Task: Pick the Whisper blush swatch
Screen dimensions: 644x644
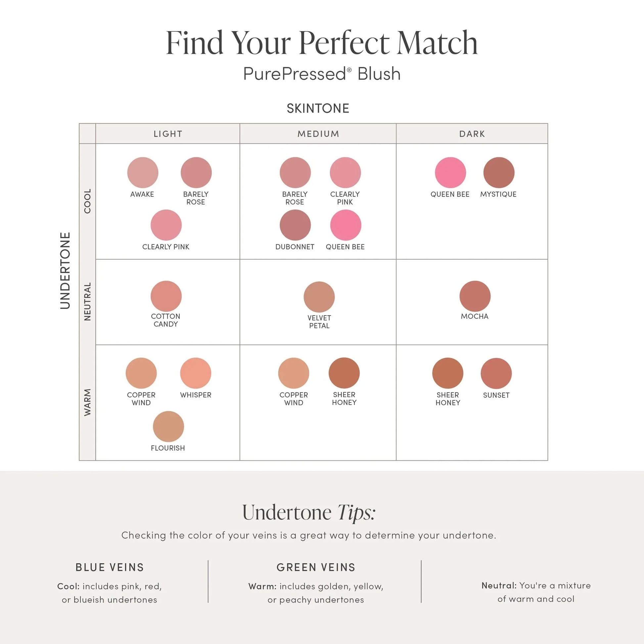Action: pos(196,373)
